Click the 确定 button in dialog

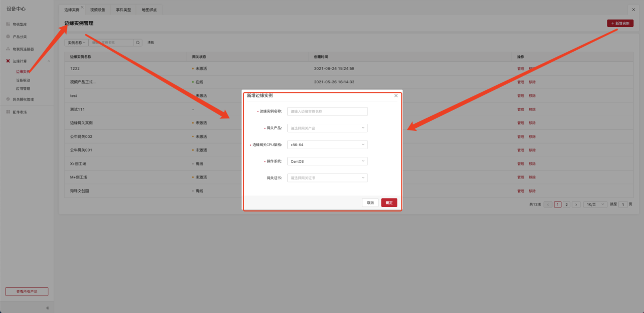389,202
